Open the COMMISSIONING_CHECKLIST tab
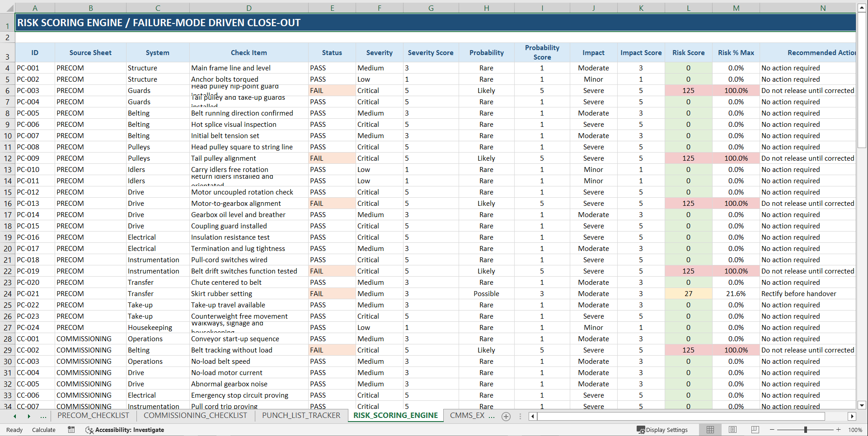This screenshot has width=868, height=436. (x=195, y=416)
